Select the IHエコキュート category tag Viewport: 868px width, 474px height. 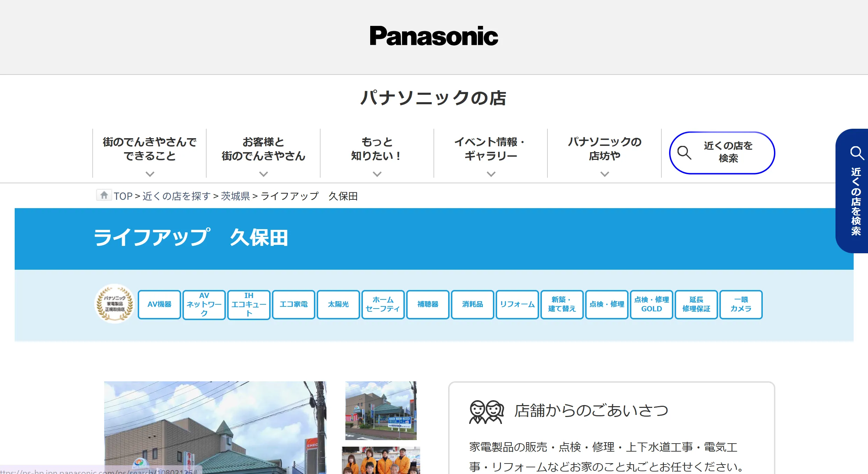tap(249, 304)
